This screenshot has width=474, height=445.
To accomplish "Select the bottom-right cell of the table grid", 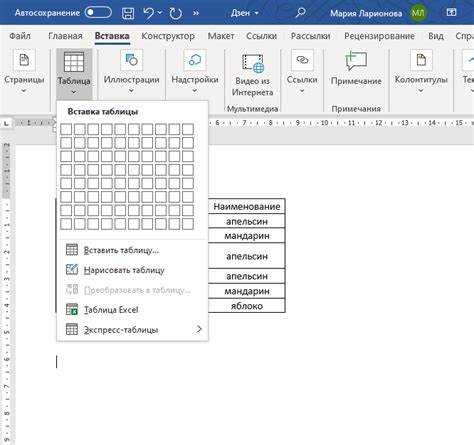I will (188, 224).
